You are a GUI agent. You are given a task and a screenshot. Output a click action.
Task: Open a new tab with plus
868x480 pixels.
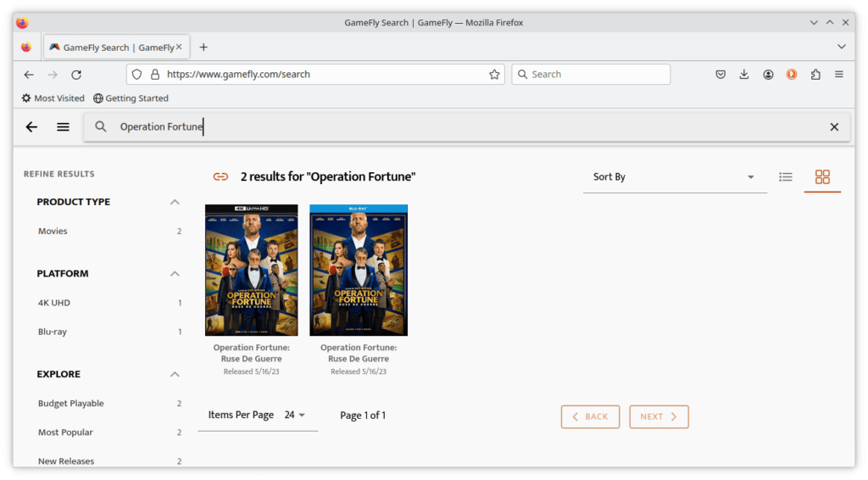point(203,47)
